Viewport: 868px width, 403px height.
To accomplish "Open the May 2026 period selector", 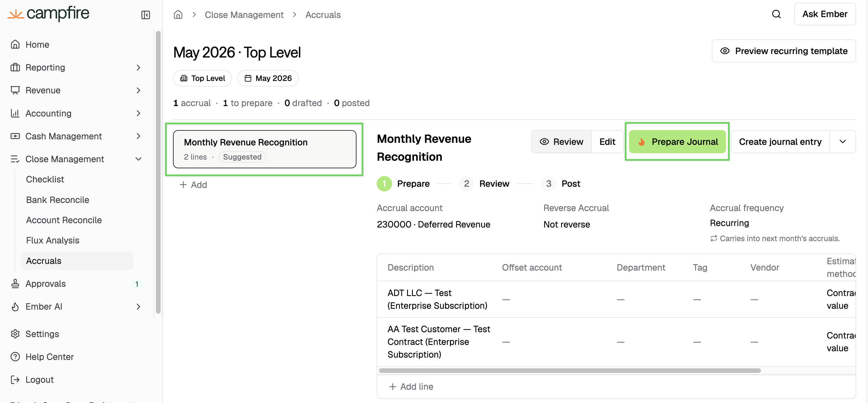I will tap(268, 78).
